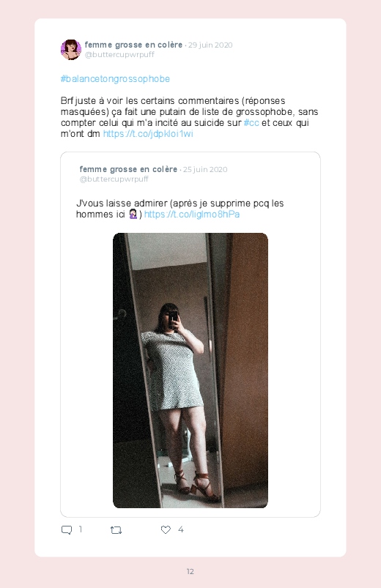Click the reply speech bubble icon
Screen dimensions: 381x588
coord(67,530)
